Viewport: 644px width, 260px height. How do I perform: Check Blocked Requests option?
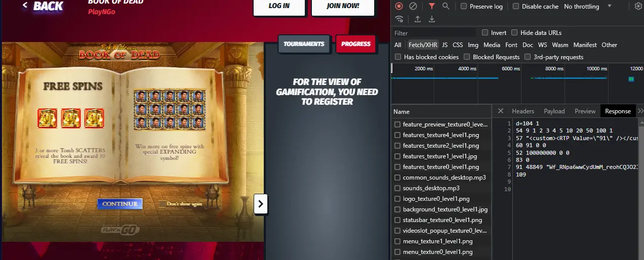click(467, 57)
